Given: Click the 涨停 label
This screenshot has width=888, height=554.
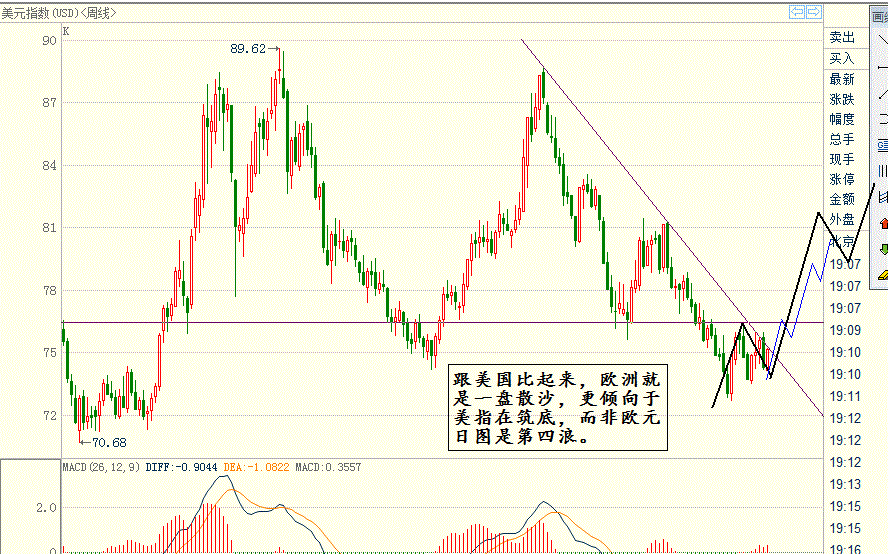Looking at the screenshot, I should pos(842,179).
